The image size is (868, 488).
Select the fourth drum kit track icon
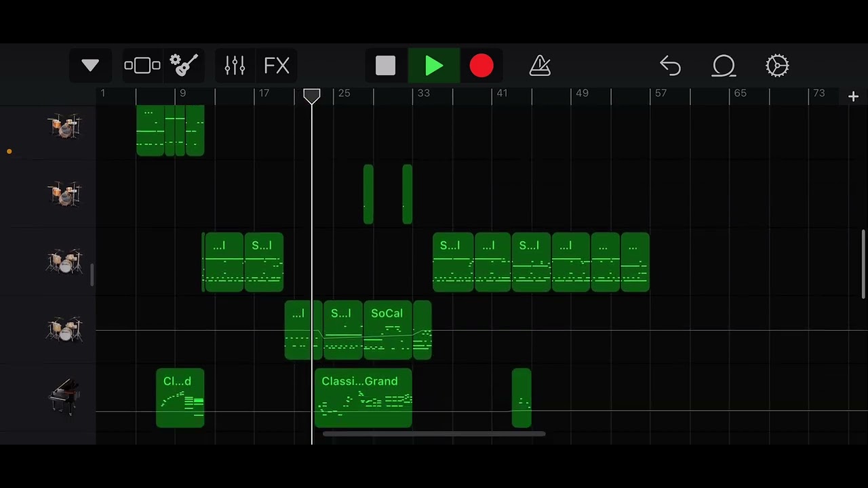click(64, 329)
